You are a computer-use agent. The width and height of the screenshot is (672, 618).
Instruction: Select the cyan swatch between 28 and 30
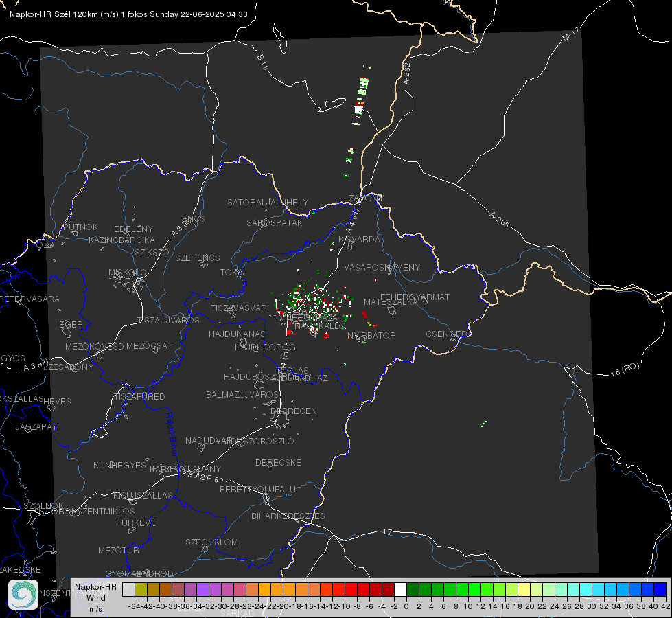tap(586, 590)
